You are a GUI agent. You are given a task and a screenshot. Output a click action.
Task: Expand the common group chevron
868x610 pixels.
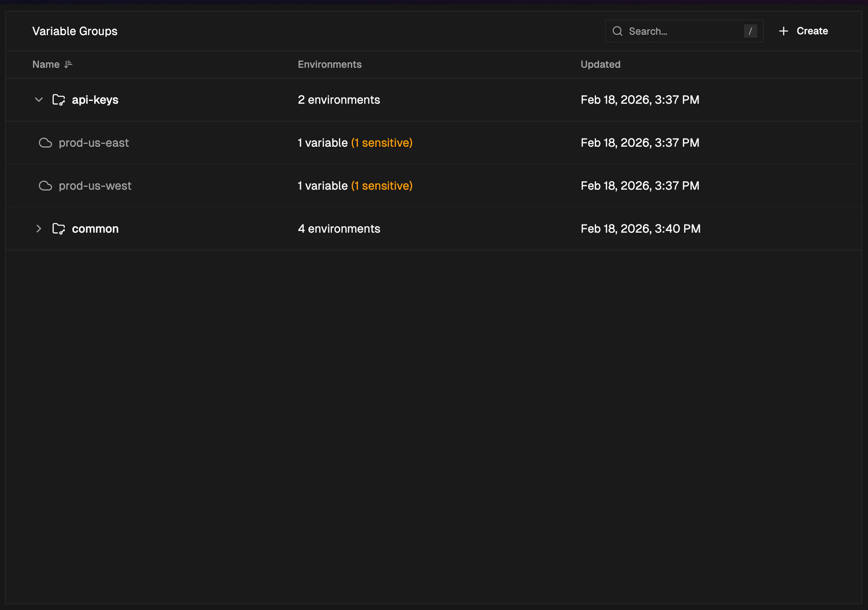39,229
